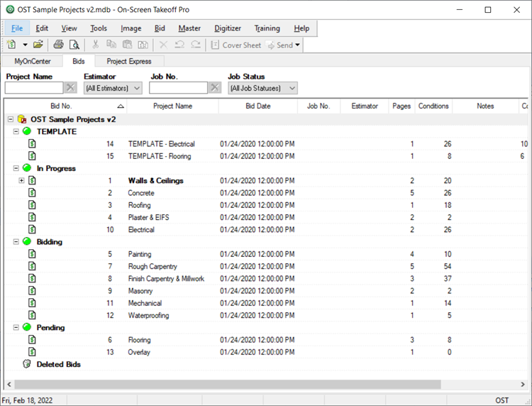The width and height of the screenshot is (532, 406).
Task: Click the bid icon for Painting
Action: (32, 254)
